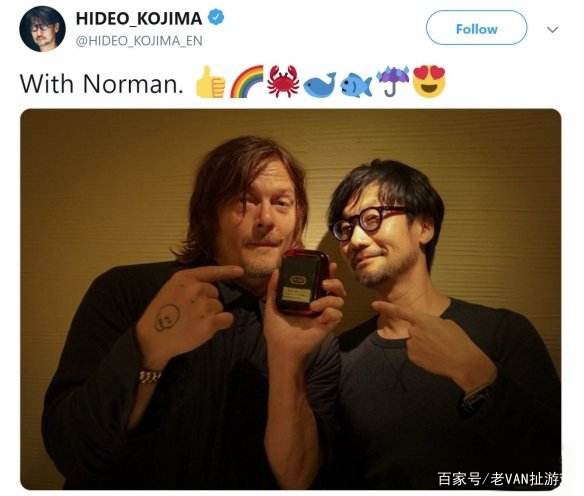Click the blue whale emoji
Viewport: 584px width, 496px height.
click(x=320, y=85)
